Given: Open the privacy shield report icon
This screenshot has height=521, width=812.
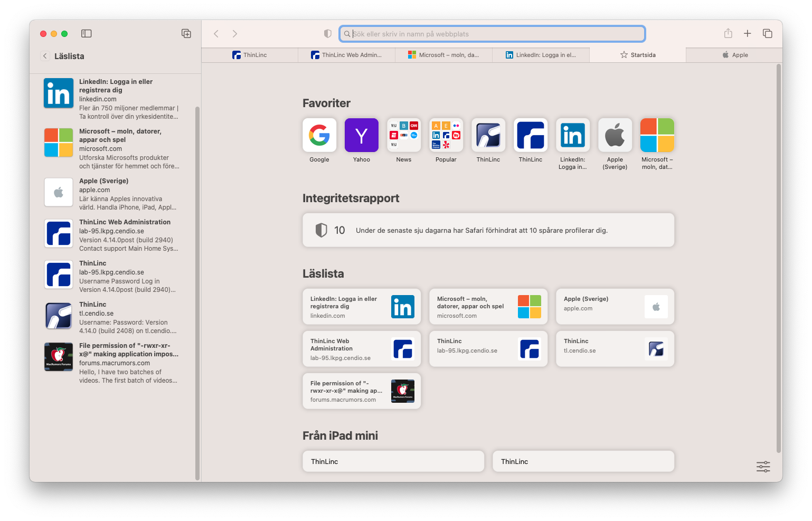Looking at the screenshot, I should point(327,34).
